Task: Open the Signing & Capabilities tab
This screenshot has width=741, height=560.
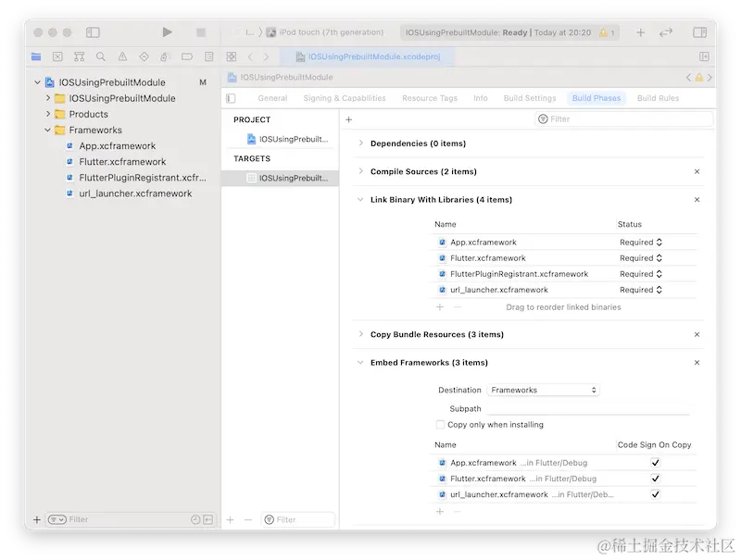Action: point(346,98)
